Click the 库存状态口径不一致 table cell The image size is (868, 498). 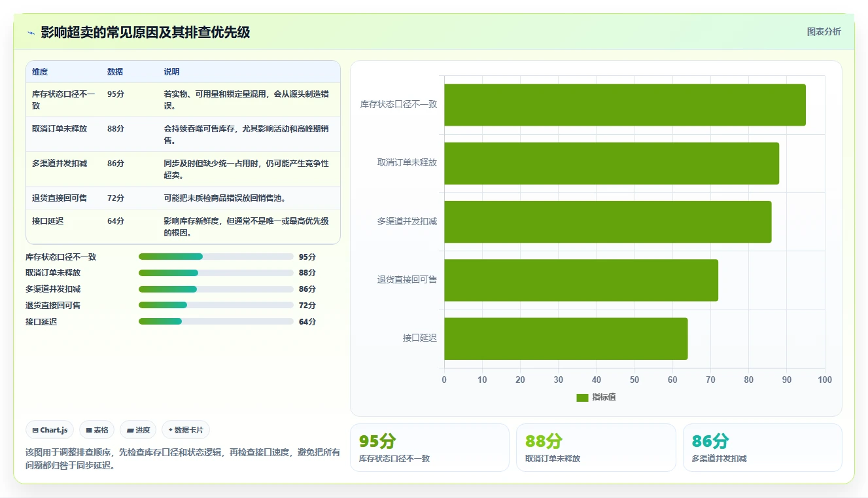coord(63,100)
